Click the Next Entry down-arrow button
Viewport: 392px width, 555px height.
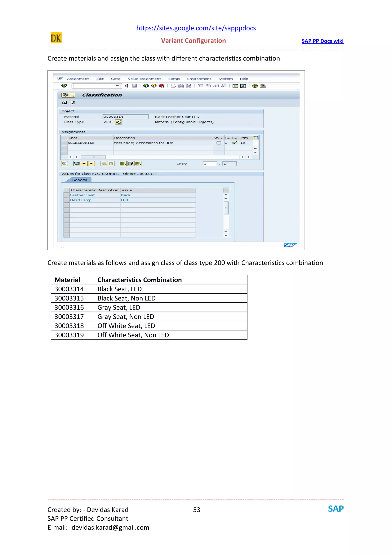coord(84,164)
